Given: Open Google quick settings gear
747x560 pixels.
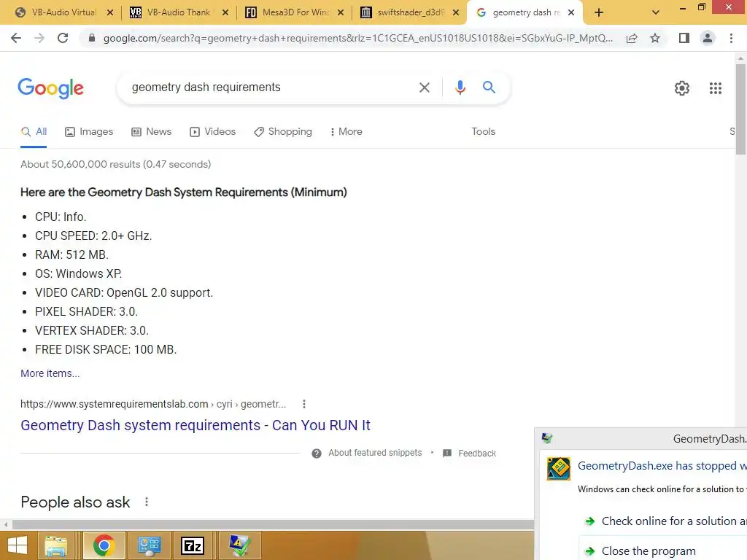Looking at the screenshot, I should click(682, 88).
